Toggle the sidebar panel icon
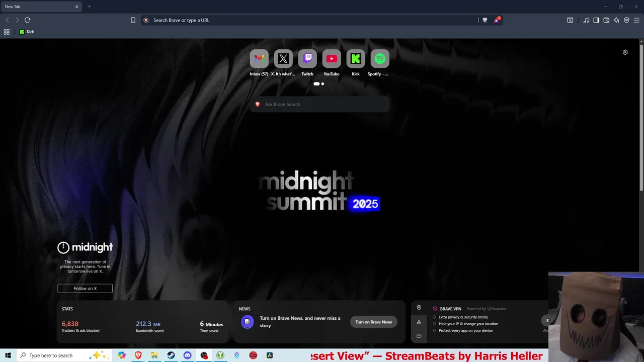 (x=596, y=20)
